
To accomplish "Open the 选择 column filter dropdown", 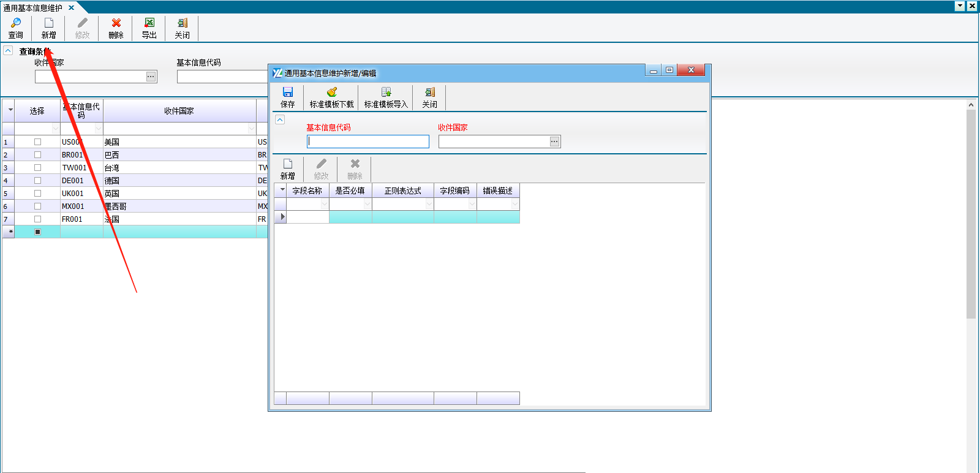I will (56, 129).
